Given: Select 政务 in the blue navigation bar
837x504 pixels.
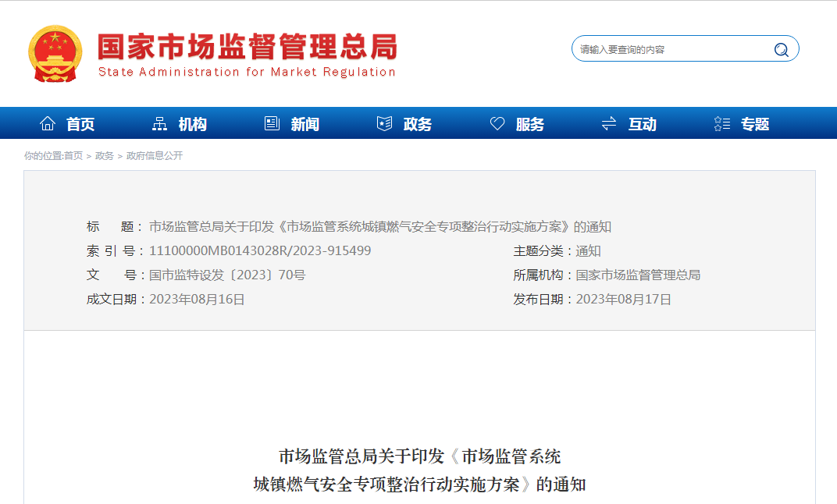Looking at the screenshot, I should pos(418,125).
